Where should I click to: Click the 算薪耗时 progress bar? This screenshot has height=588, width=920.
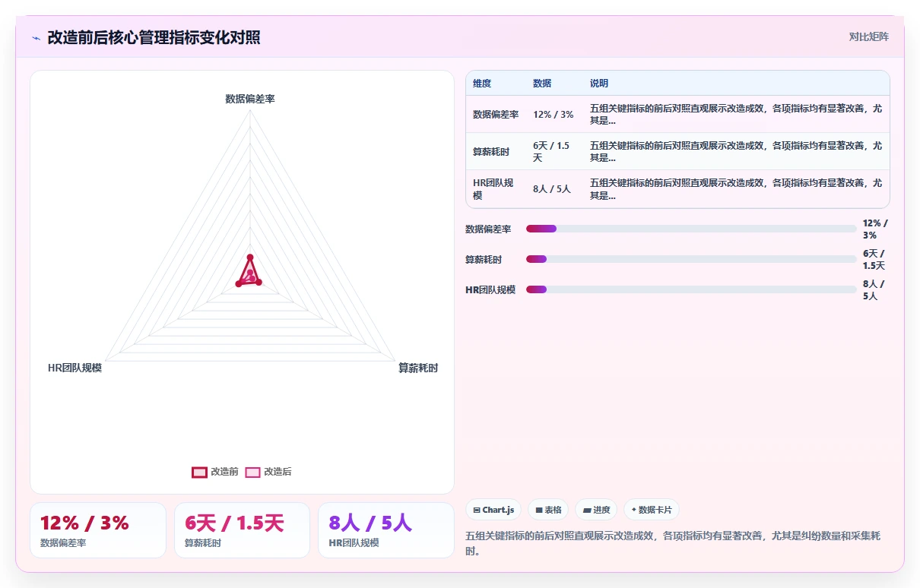click(x=691, y=259)
